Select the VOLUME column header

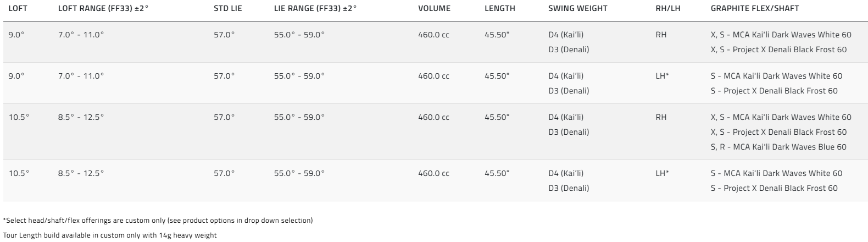point(434,8)
